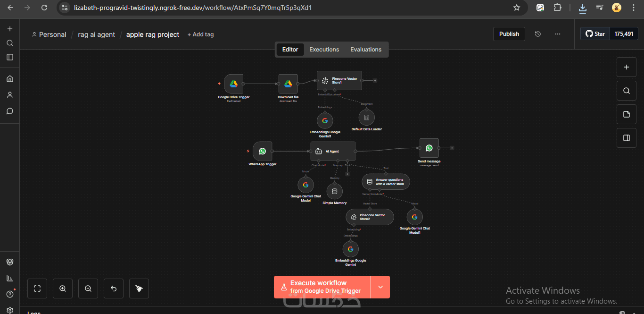Search nodes with the canvas magnifier

click(627, 91)
